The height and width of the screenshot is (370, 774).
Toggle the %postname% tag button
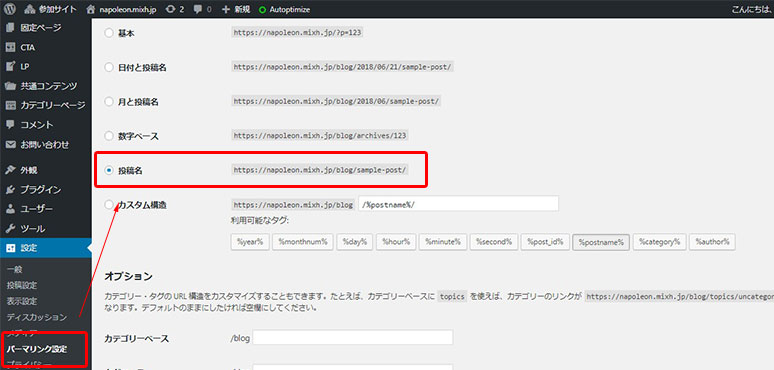(601, 242)
